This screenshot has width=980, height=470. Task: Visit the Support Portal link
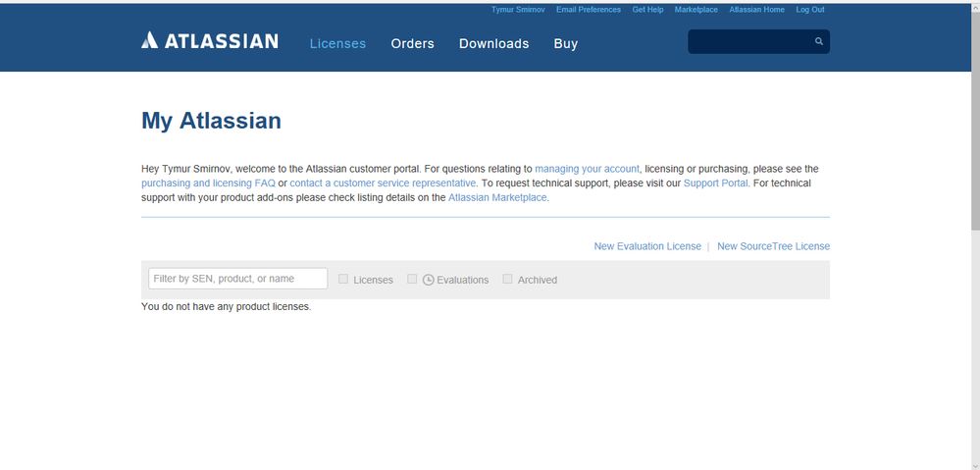point(715,183)
